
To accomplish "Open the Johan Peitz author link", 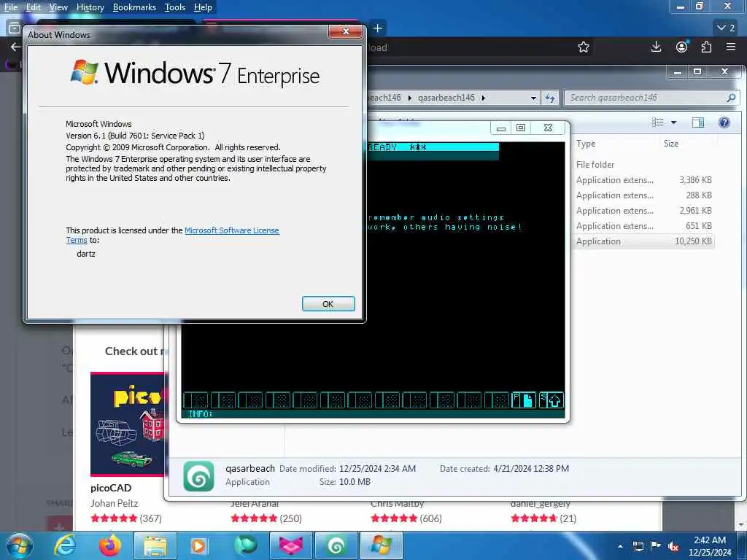I will point(115,503).
